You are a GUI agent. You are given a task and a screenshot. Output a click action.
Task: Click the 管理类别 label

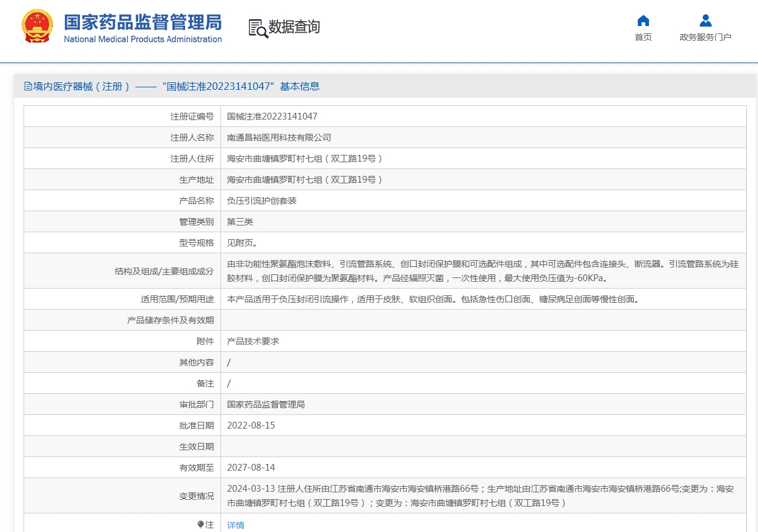pos(196,222)
